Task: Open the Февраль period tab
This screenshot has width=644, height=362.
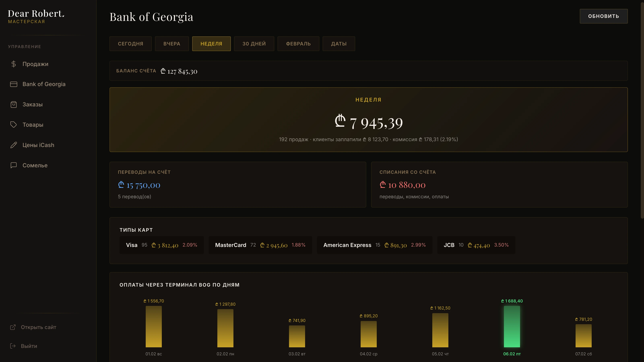Action: point(298,44)
